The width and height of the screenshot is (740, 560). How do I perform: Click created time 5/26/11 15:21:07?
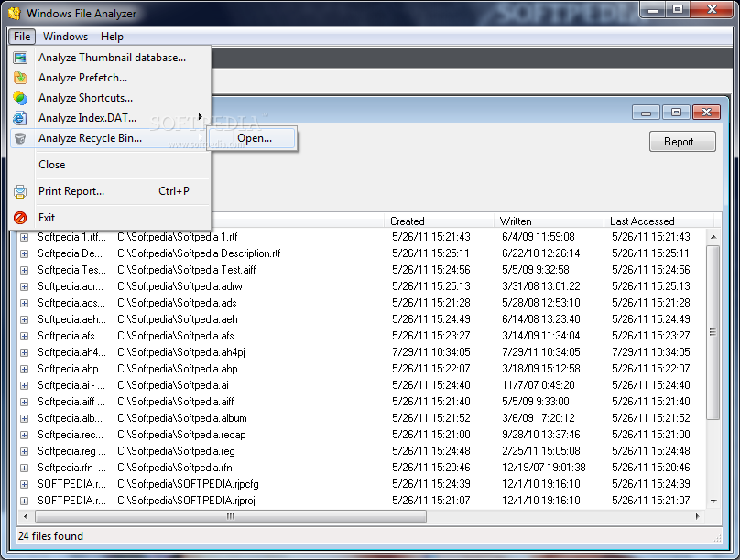[x=430, y=501]
